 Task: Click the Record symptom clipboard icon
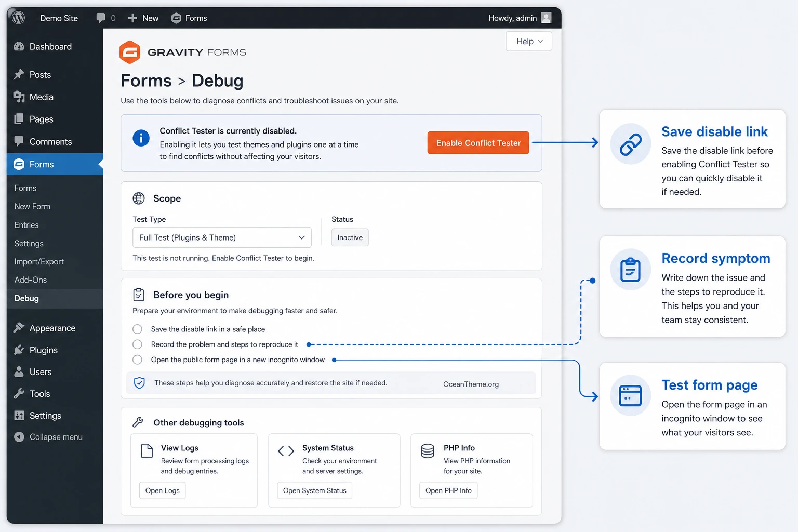point(630,269)
